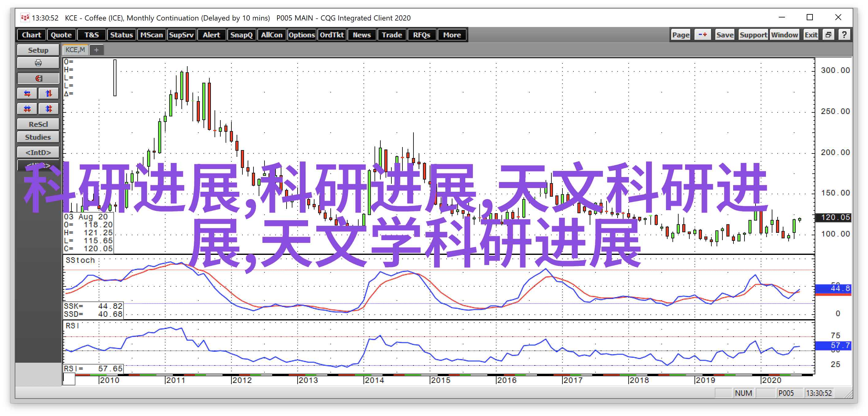Open the Trade toolbar item

coord(391,35)
